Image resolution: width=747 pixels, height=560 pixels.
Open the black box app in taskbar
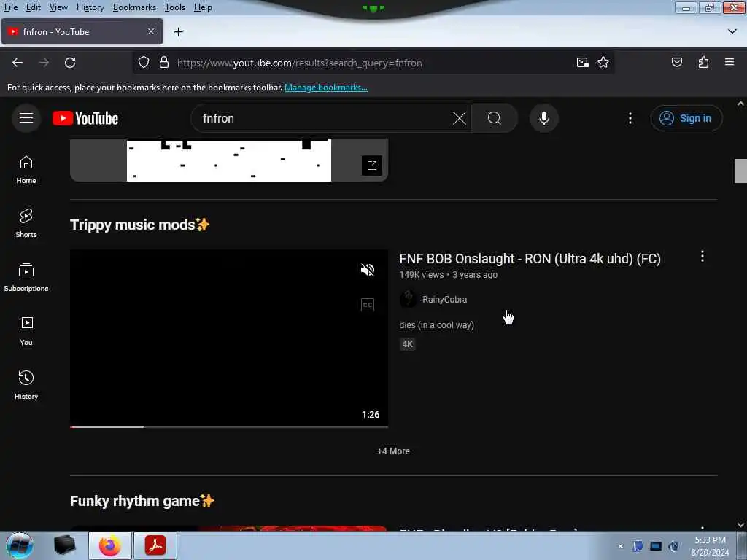click(x=64, y=545)
